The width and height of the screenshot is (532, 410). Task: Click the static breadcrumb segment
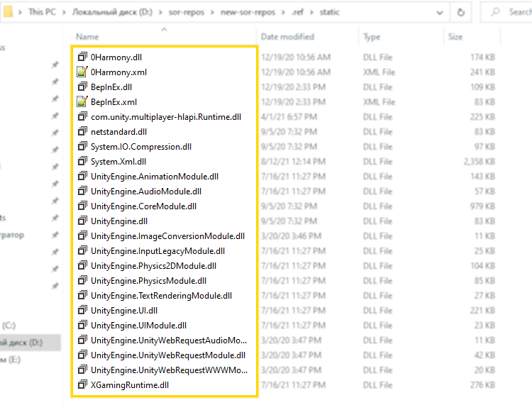[329, 12]
